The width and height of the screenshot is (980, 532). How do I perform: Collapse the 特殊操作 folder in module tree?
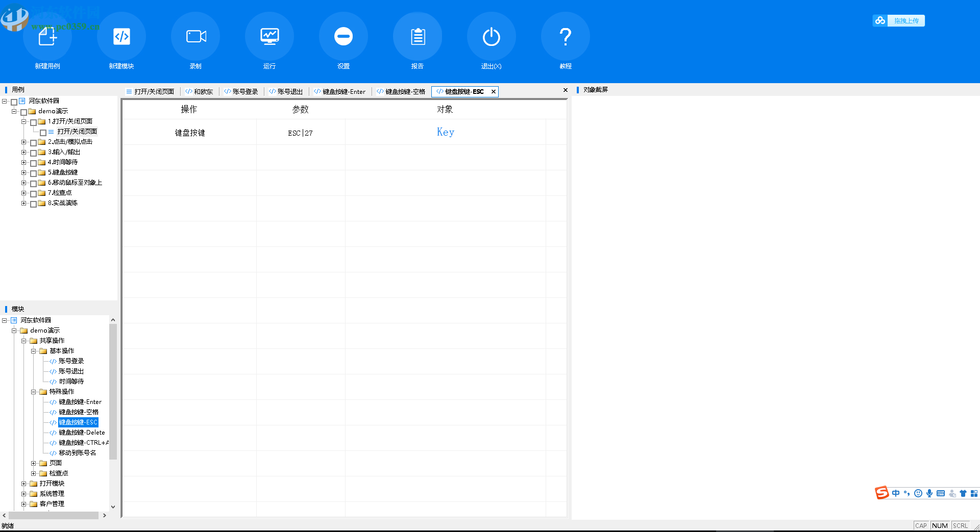[x=33, y=392]
